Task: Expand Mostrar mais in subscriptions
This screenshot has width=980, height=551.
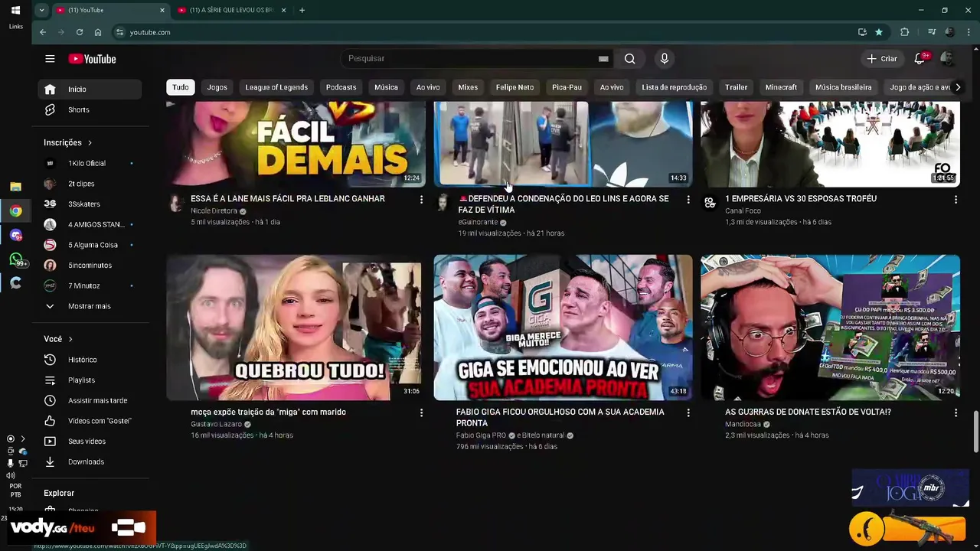Action: tap(90, 306)
